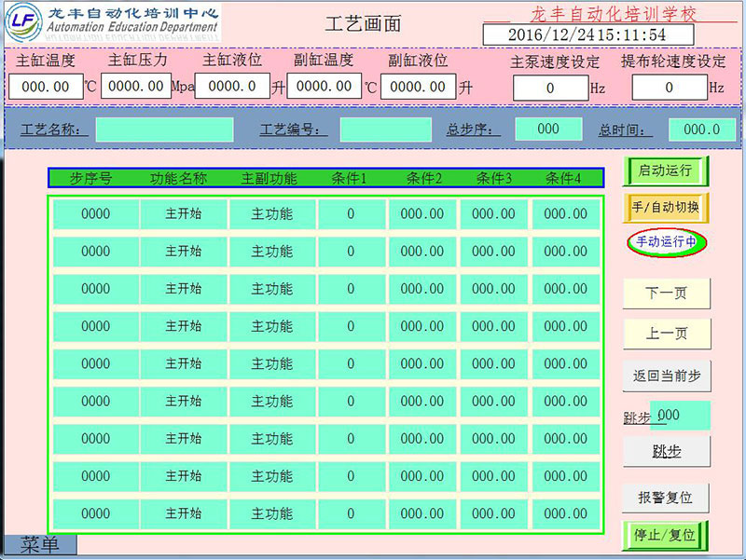Toggle 手/自动切换 manual/auto mode
Screen dimensions: 746x560
(x=666, y=207)
